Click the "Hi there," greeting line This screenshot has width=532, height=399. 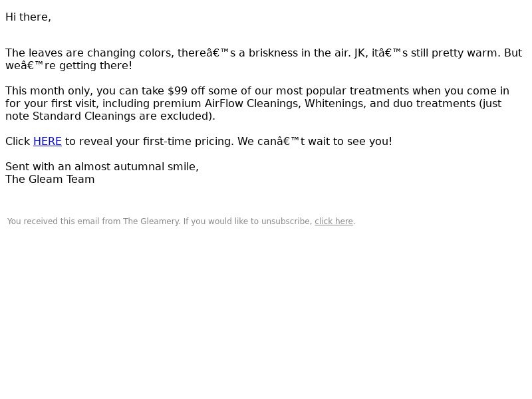(28, 17)
